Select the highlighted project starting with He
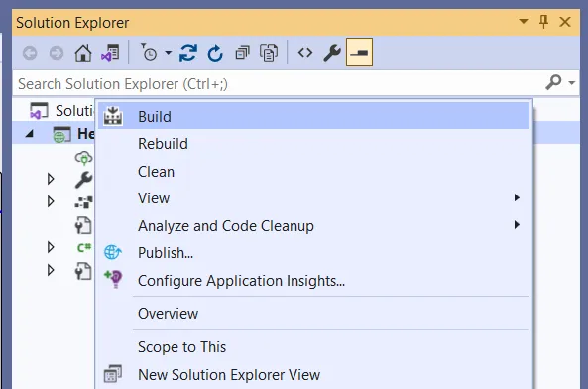588x389 pixels. pos(74,134)
